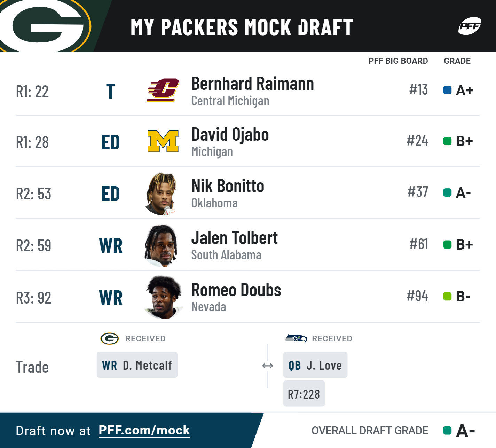The width and height of the screenshot is (496, 448).
Task: Click the Seahawks logo in trade section
Action: click(x=296, y=338)
